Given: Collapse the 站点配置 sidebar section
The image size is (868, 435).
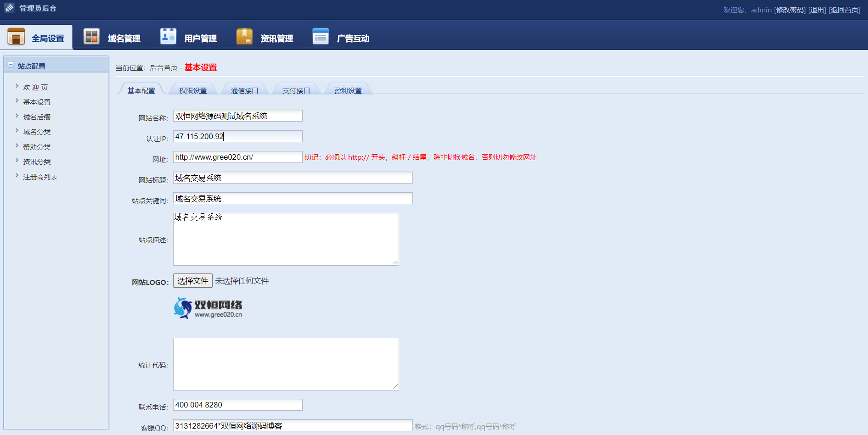Looking at the screenshot, I should 11,65.
